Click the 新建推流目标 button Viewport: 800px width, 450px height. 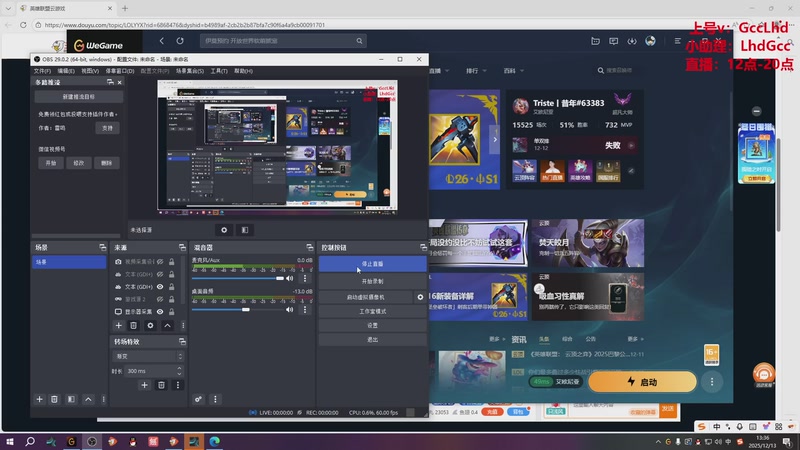coord(79,96)
